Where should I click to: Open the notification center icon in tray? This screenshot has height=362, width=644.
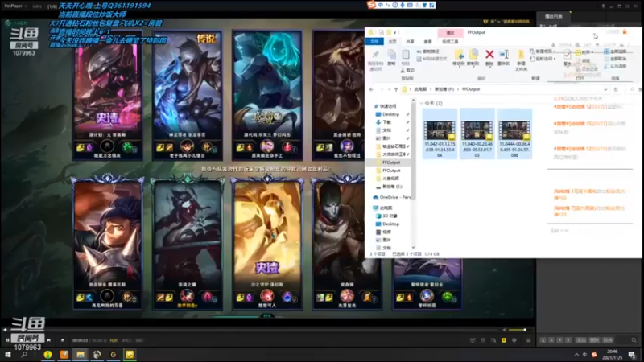click(x=632, y=355)
